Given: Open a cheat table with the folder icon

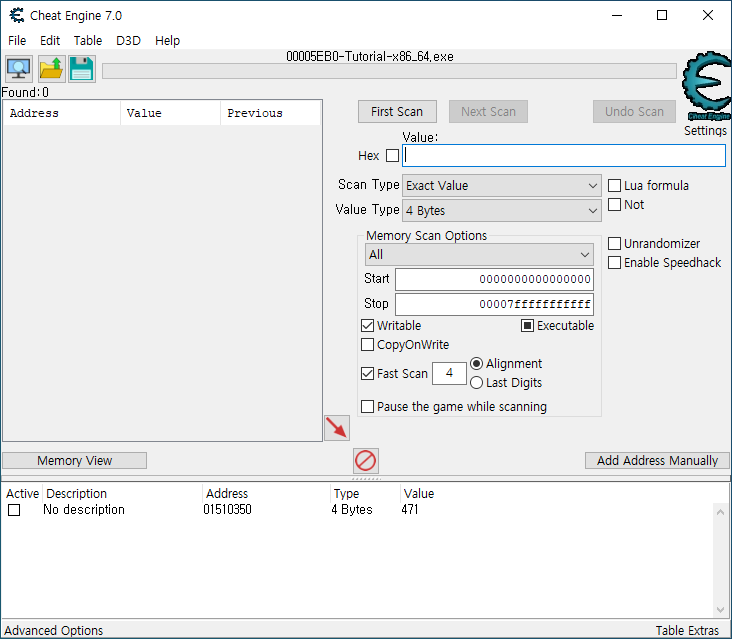Looking at the screenshot, I should [50, 69].
